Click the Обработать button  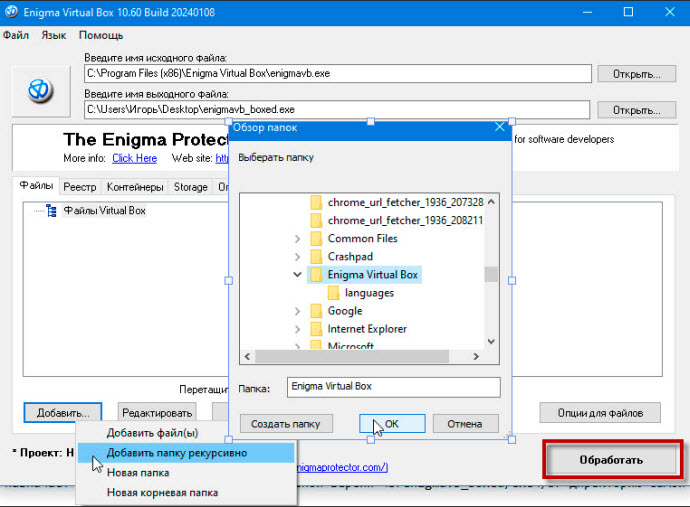point(611,460)
